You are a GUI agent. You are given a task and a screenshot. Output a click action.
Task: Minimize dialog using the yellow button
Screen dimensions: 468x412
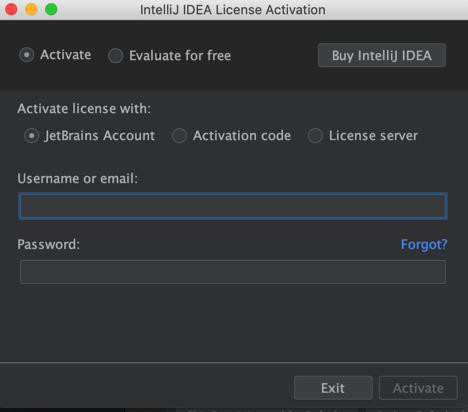tap(31, 9)
